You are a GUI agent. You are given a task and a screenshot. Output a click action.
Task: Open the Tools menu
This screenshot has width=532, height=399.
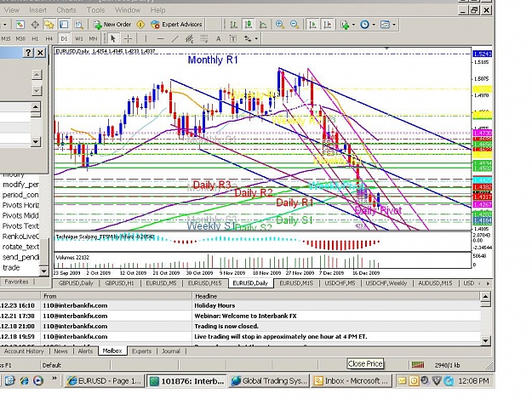pyautogui.click(x=95, y=10)
